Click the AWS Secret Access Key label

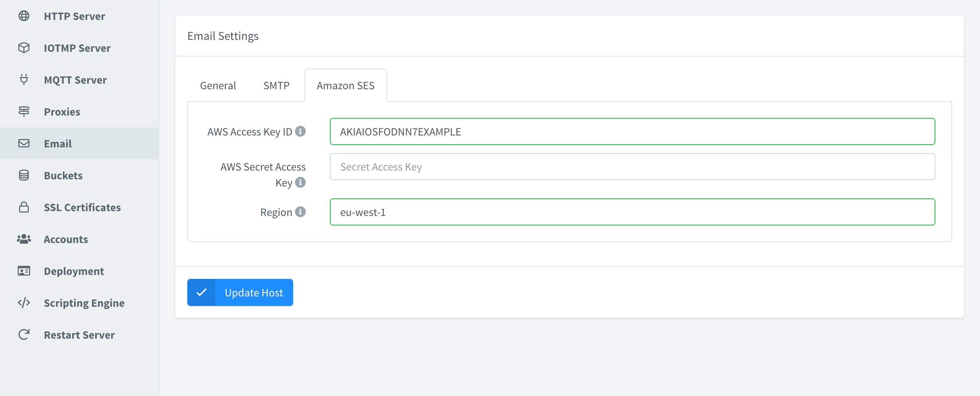(x=263, y=174)
